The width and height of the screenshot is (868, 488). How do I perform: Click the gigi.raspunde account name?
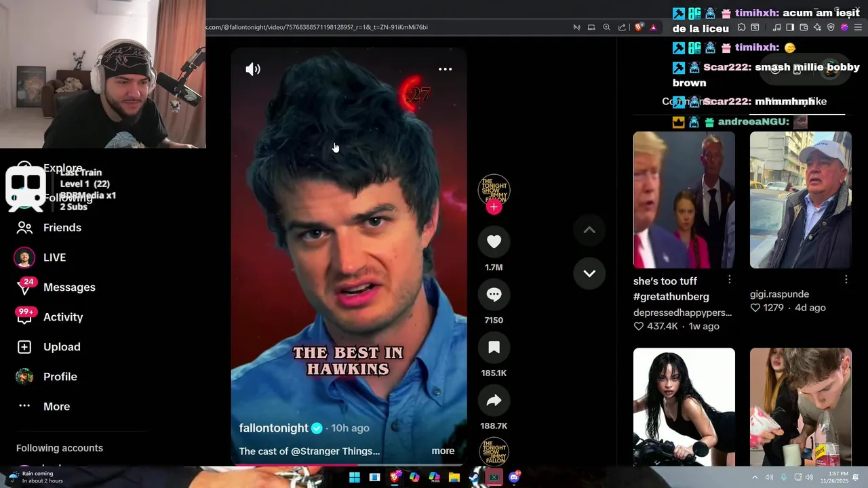779,294
